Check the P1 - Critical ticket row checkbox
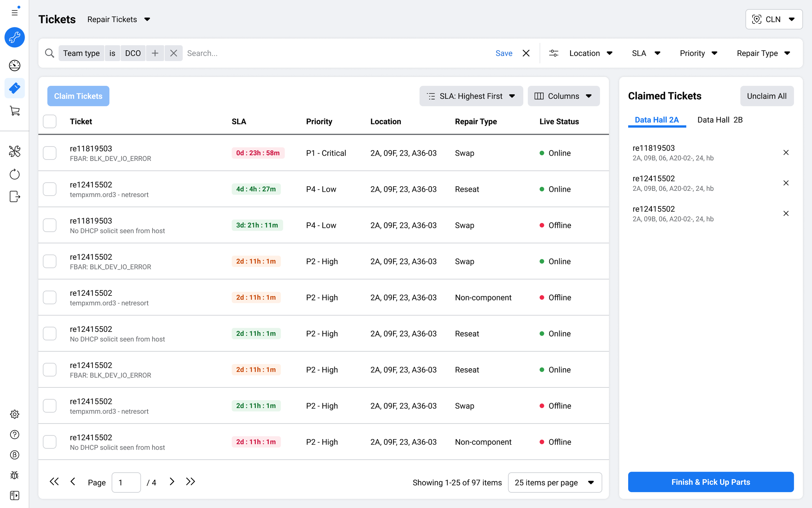The image size is (812, 508). click(x=50, y=153)
